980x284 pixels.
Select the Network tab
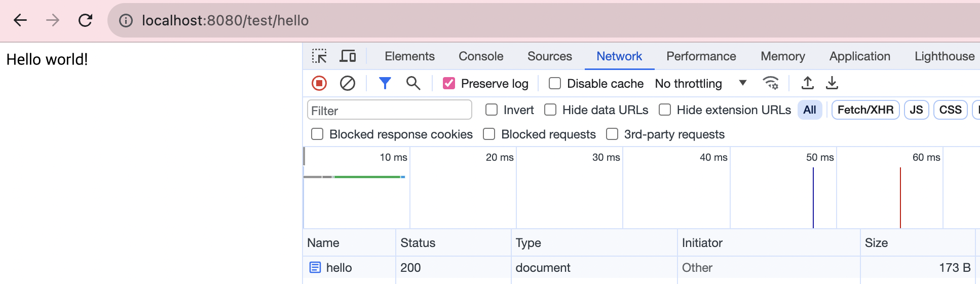(x=619, y=56)
